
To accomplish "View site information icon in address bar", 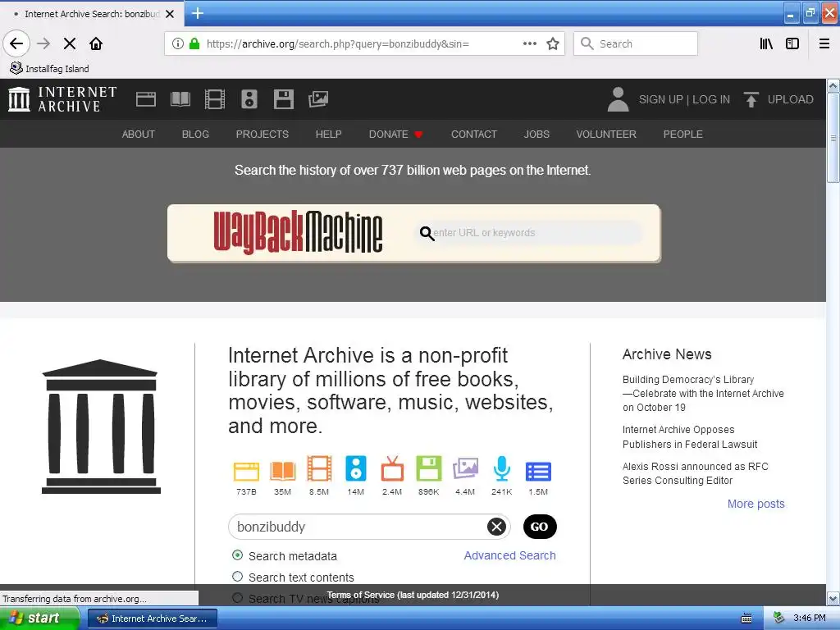I will click(178, 43).
